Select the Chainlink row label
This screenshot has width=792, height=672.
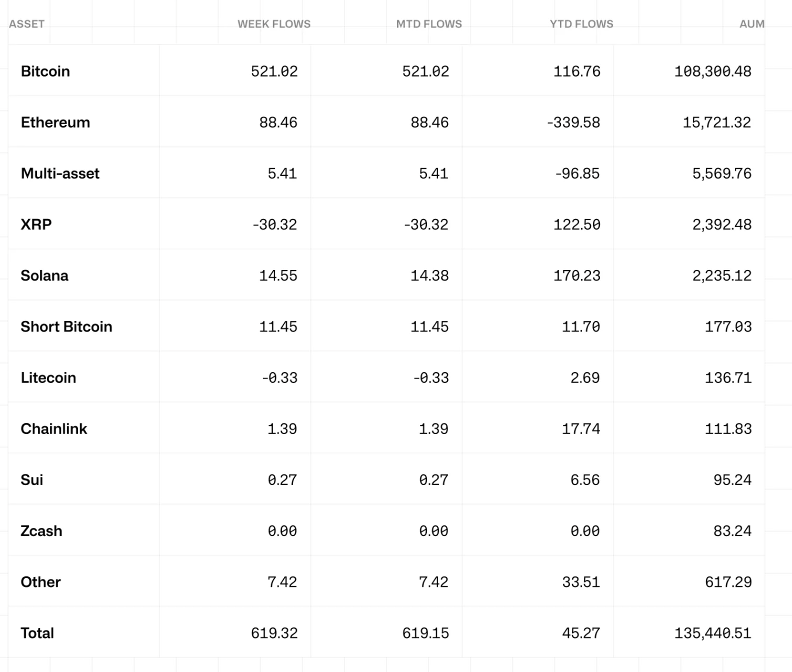tap(54, 429)
